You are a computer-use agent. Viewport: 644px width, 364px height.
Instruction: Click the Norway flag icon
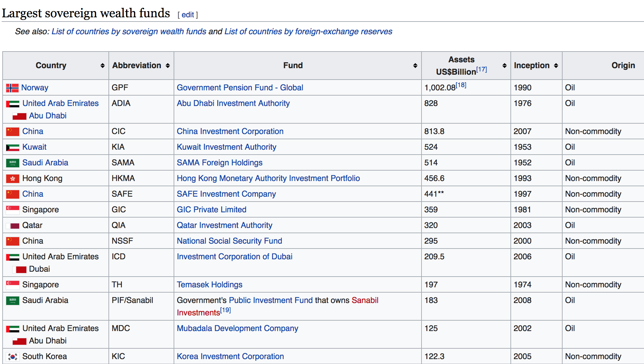click(x=12, y=87)
